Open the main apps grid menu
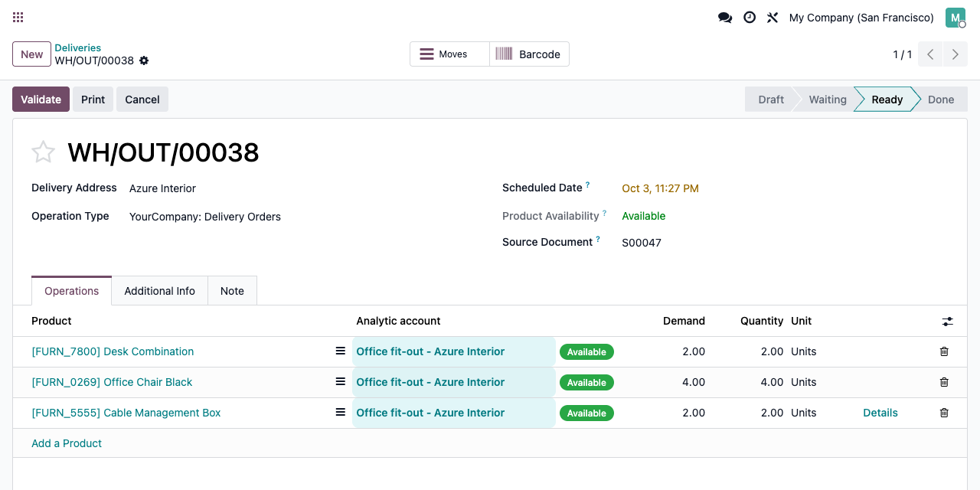Image resolution: width=980 pixels, height=490 pixels. tap(18, 18)
